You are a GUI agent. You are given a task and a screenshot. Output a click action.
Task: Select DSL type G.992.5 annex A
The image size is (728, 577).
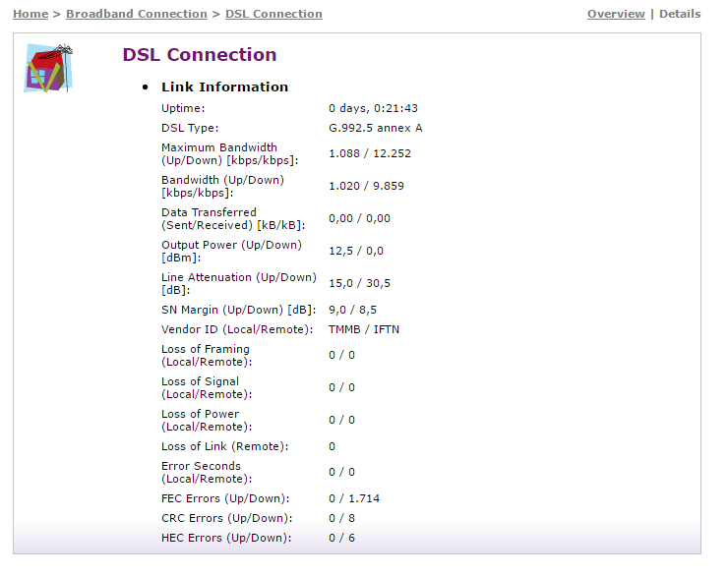pos(376,128)
